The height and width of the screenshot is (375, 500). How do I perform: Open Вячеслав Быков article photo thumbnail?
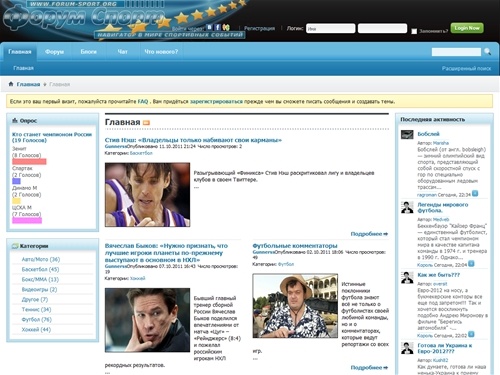click(147, 320)
